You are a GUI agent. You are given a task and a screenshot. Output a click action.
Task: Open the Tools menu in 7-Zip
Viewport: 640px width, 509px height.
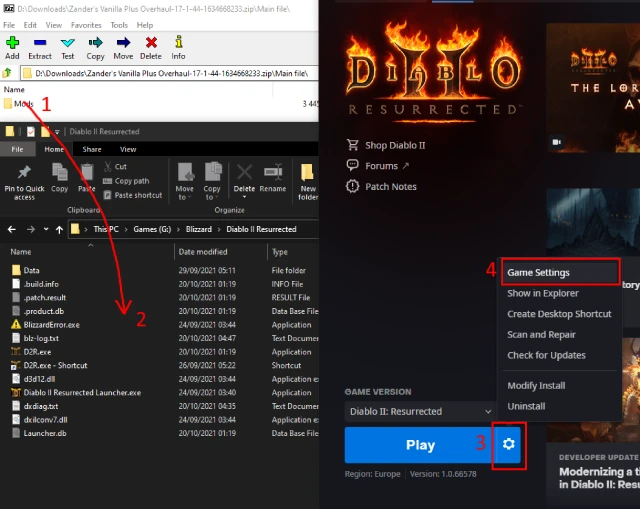(x=119, y=25)
